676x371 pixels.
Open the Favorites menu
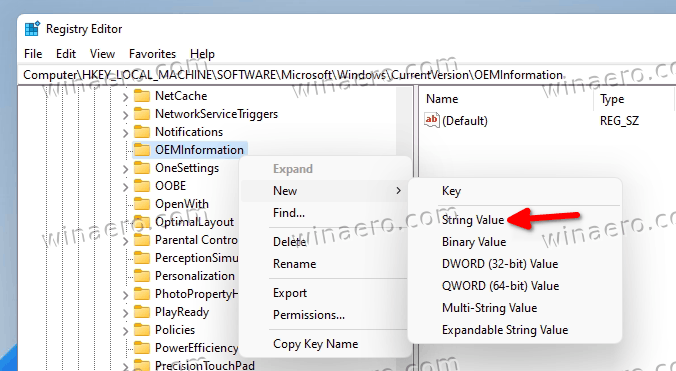point(153,54)
